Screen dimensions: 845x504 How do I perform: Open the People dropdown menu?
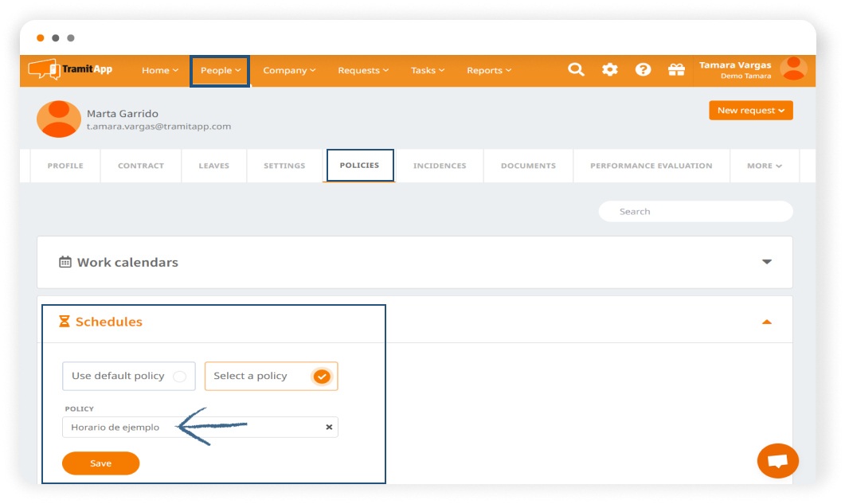pyautogui.click(x=220, y=70)
